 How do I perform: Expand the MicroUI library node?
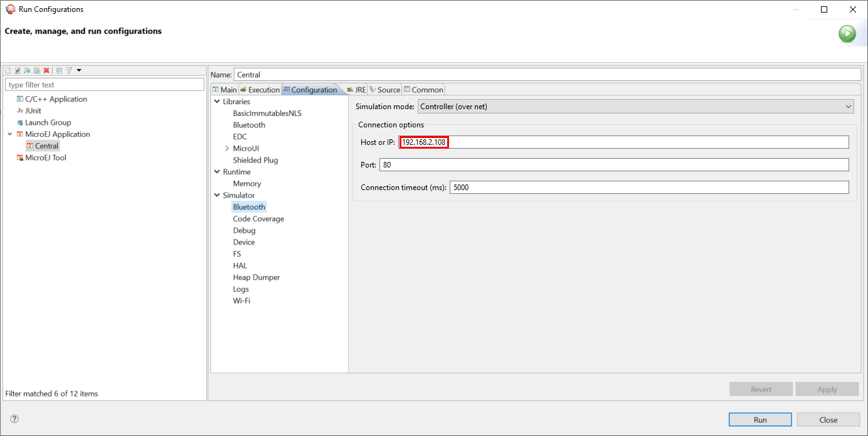[227, 149]
